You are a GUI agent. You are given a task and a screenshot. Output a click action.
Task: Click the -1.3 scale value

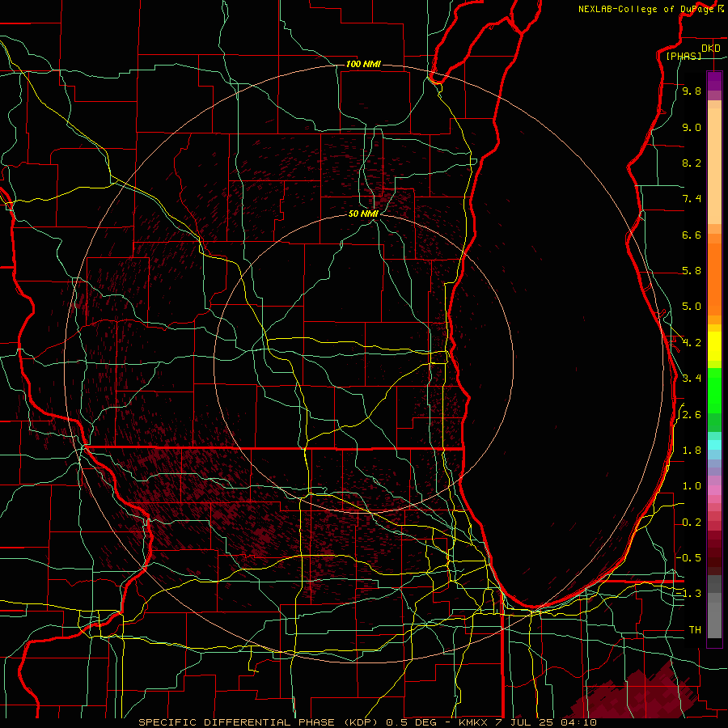point(689,594)
